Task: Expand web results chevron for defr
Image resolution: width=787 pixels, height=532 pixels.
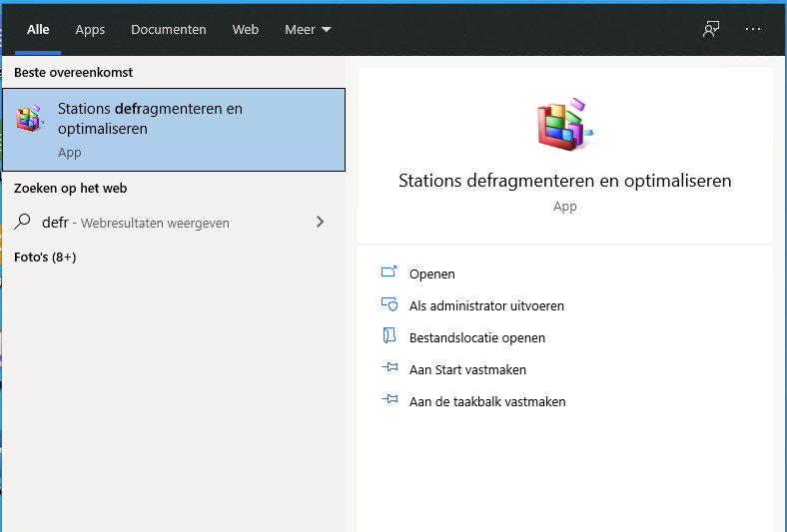Action: pyautogui.click(x=320, y=222)
